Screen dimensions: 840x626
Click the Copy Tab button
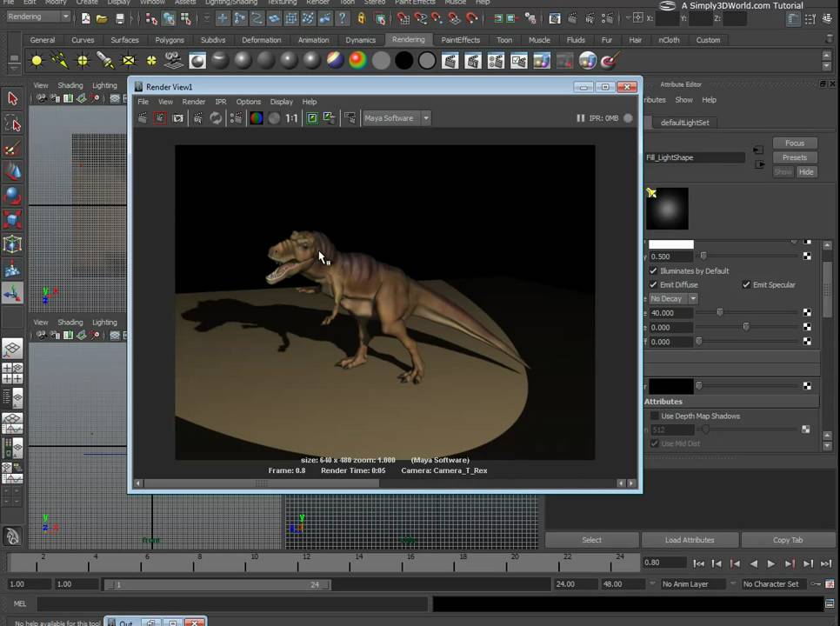[788, 540]
